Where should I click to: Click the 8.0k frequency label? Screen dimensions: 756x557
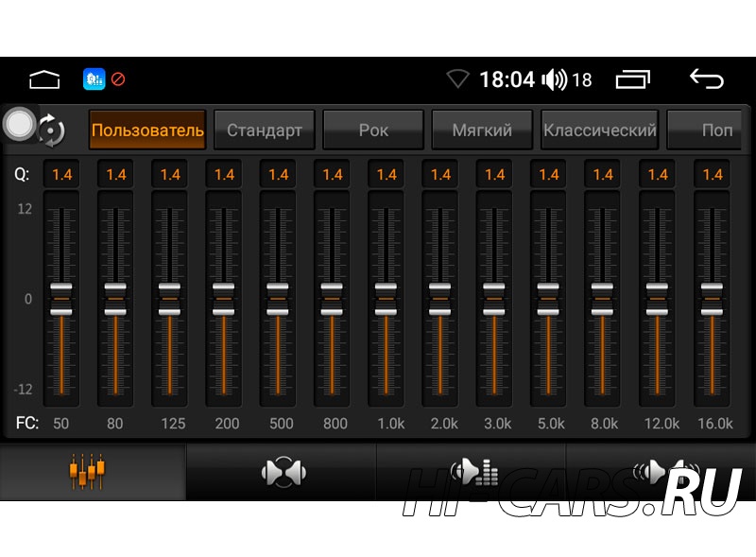click(x=604, y=424)
